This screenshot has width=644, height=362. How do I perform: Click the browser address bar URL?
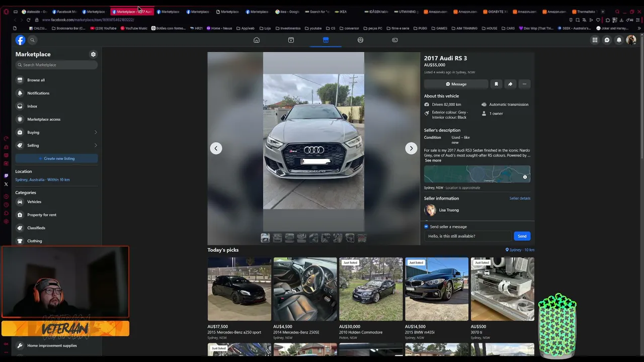[88, 20]
